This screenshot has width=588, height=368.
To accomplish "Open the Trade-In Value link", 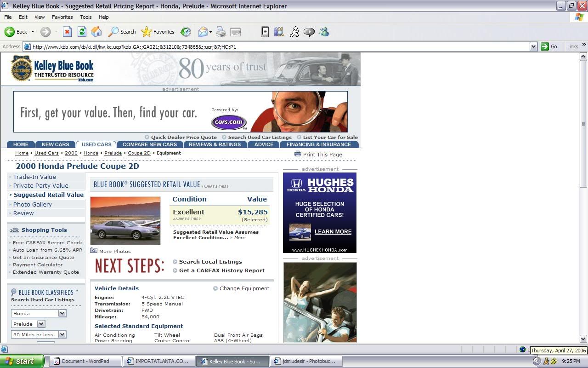I will click(x=34, y=177).
